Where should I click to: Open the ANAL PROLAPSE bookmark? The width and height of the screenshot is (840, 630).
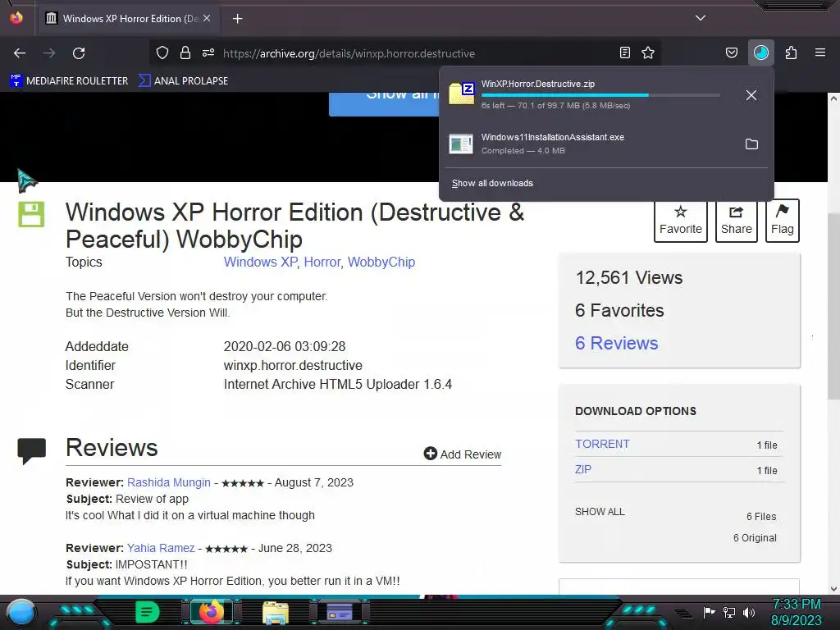pos(183,81)
